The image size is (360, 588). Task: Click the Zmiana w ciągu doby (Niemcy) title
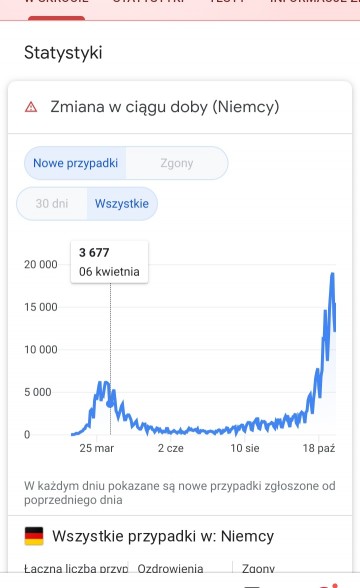click(165, 107)
